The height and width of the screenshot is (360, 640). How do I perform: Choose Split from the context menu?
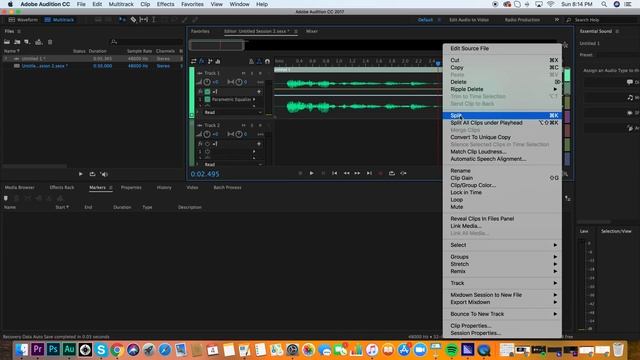coord(502,116)
